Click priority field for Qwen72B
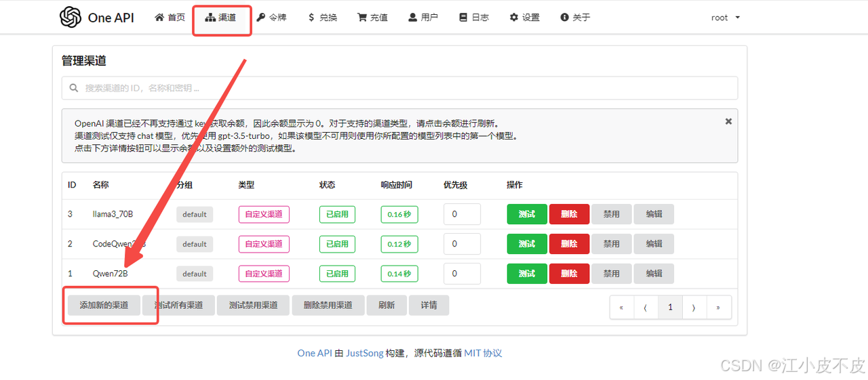Viewport: 868px width, 380px height. tap(462, 274)
